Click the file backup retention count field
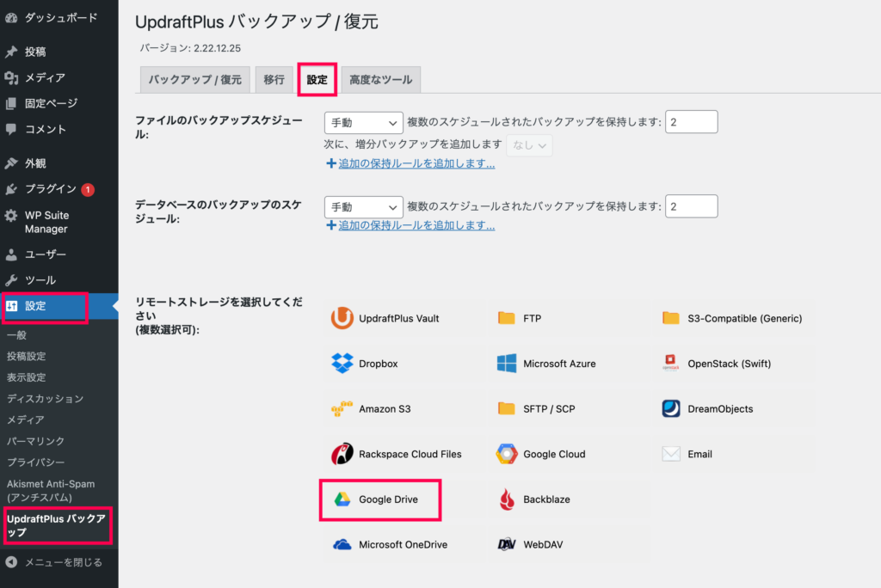 (691, 122)
